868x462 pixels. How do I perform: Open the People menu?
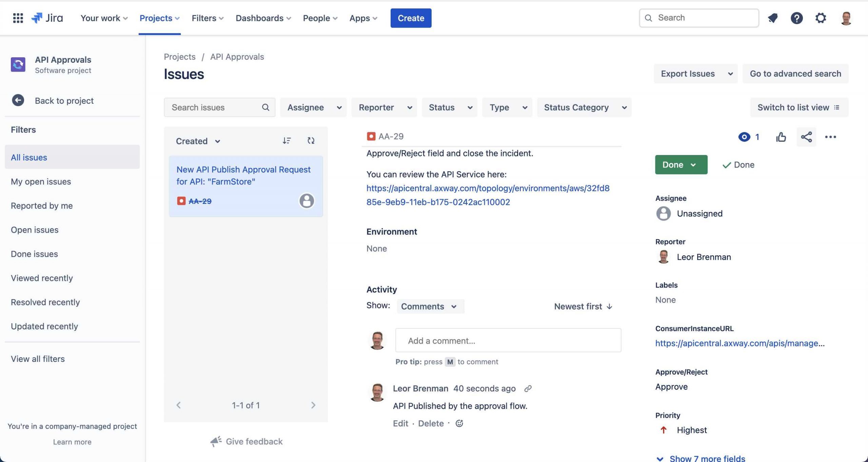coord(320,18)
